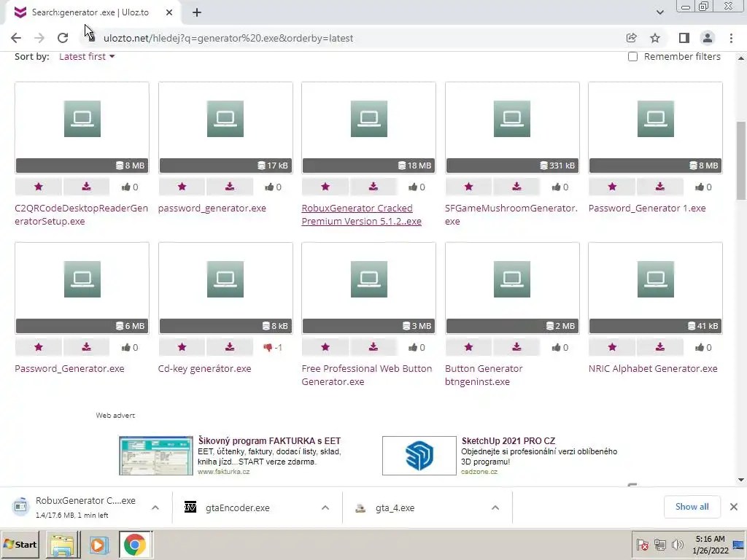Open Windows Start menu

(x=20, y=544)
